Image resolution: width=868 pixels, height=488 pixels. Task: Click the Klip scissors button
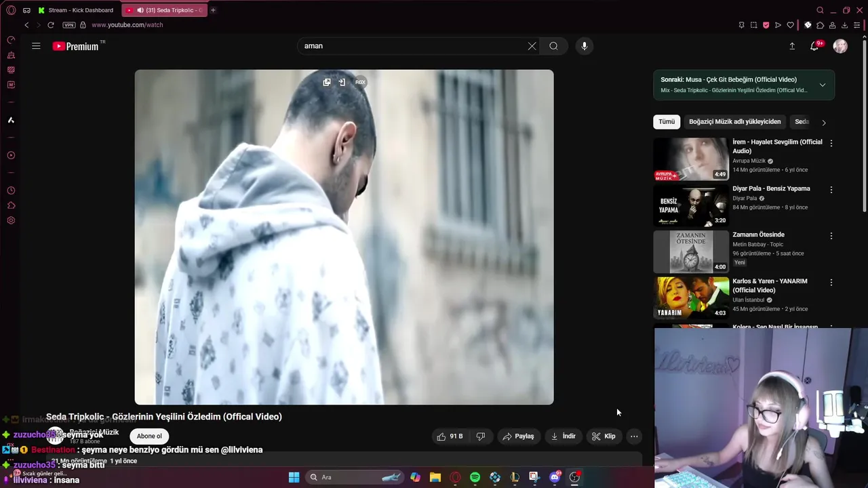604,436
